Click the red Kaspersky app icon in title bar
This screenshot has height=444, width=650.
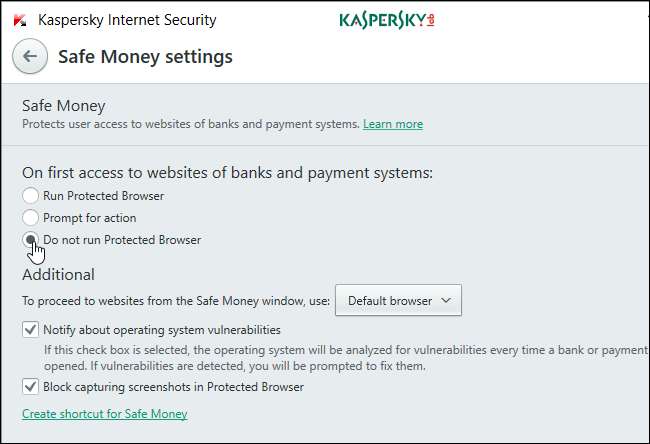(x=20, y=20)
